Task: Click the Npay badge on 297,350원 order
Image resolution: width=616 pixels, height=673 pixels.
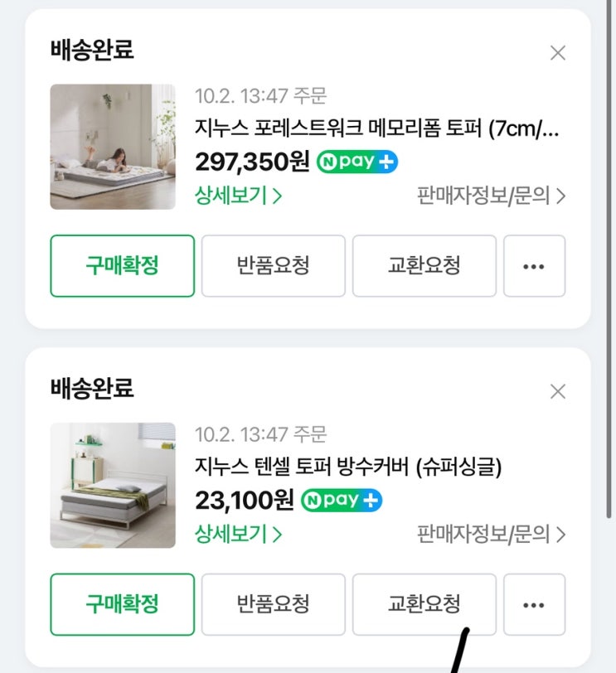Action: pos(357,162)
